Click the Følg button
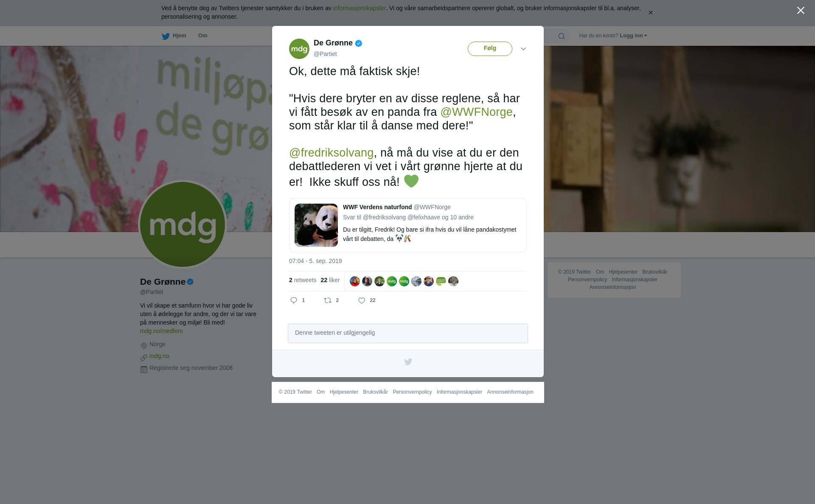Screen dimensions: 815x504 coord(490,49)
